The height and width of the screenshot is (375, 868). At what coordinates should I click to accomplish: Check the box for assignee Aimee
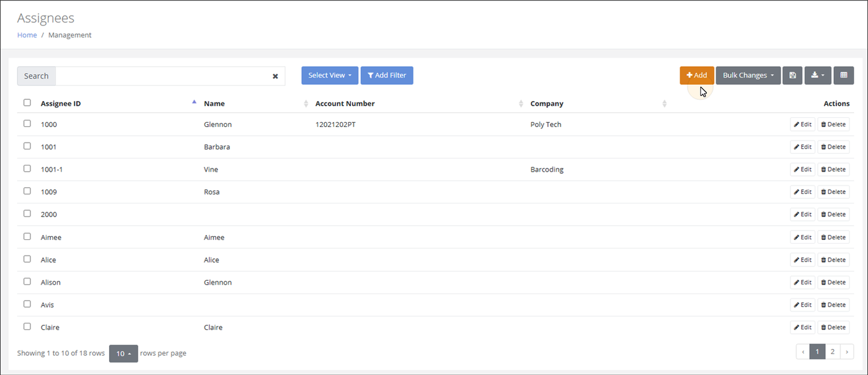tap(27, 236)
